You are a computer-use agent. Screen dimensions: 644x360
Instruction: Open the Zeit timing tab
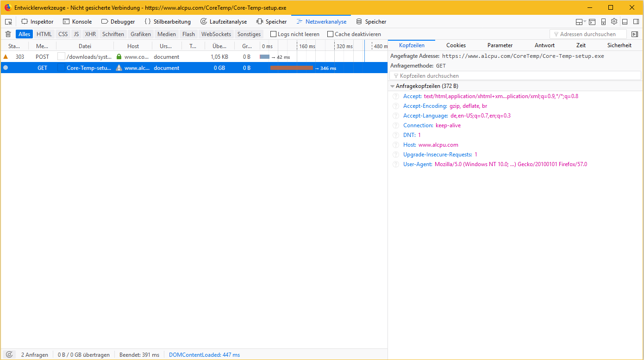[581, 45]
